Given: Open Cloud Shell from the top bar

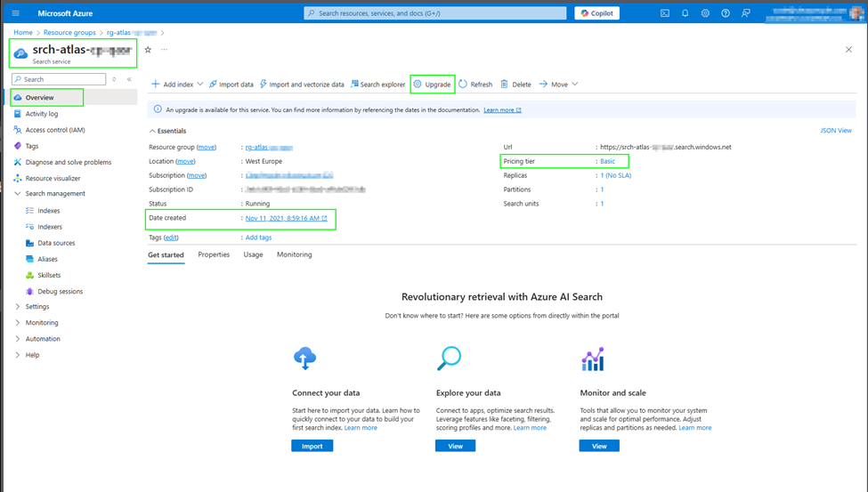Looking at the screenshot, I should [x=665, y=13].
